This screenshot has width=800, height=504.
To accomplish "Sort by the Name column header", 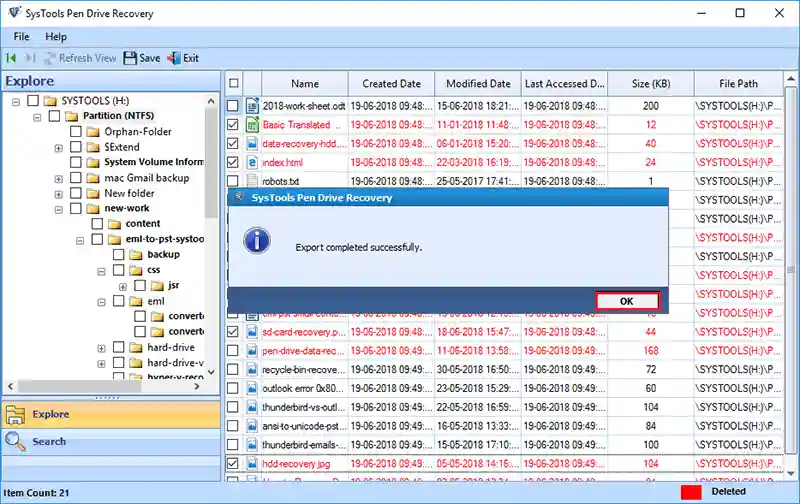I will tap(305, 84).
